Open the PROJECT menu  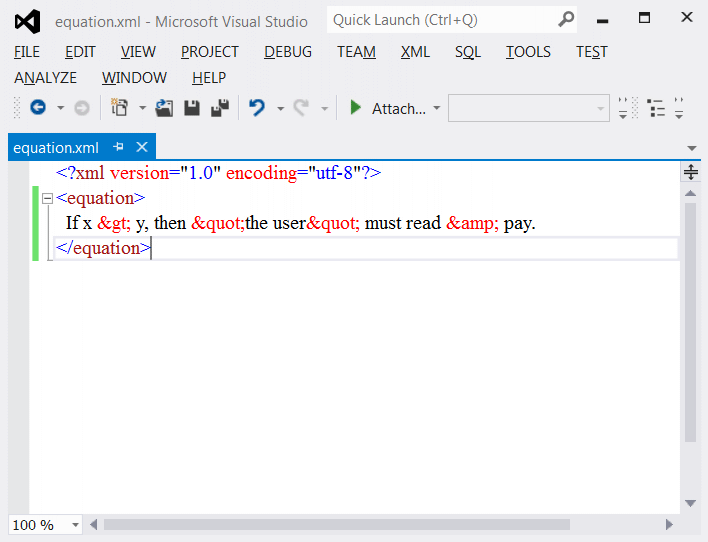pos(210,52)
